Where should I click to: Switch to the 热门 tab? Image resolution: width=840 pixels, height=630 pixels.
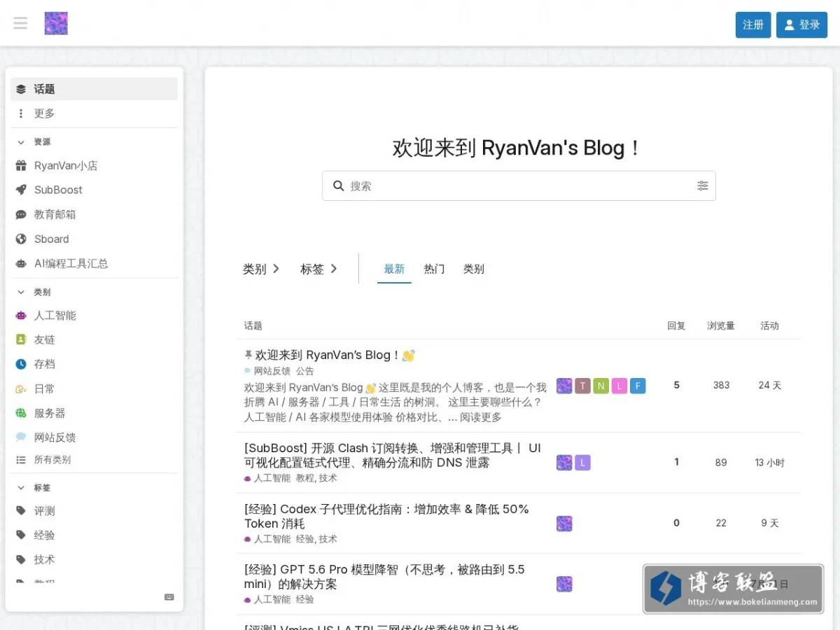click(434, 269)
